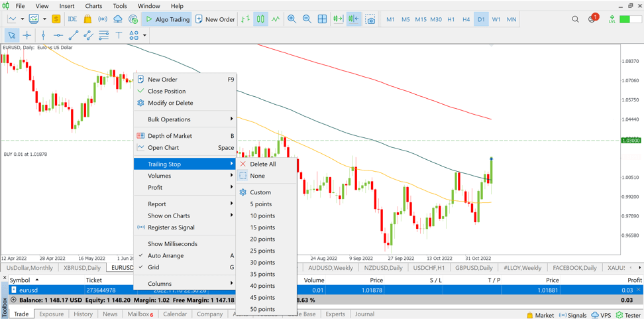Toggle Algo Trading on or off

pos(167,19)
